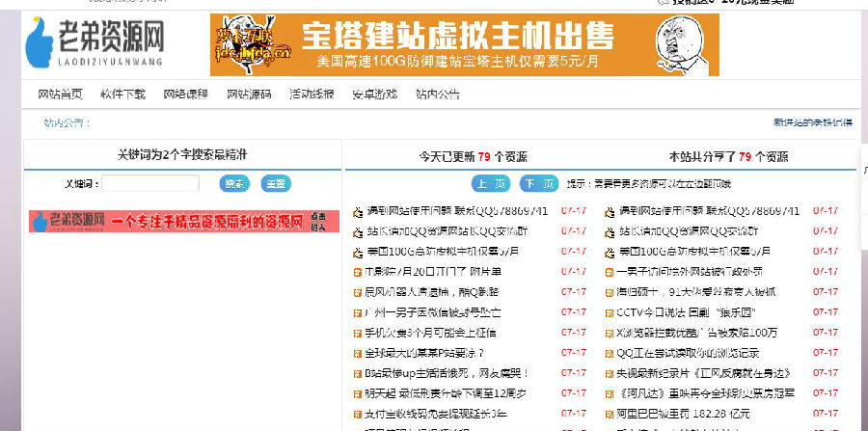The height and width of the screenshot is (431, 868).
Task: Click the 上页 previous page button
Action: click(x=491, y=183)
